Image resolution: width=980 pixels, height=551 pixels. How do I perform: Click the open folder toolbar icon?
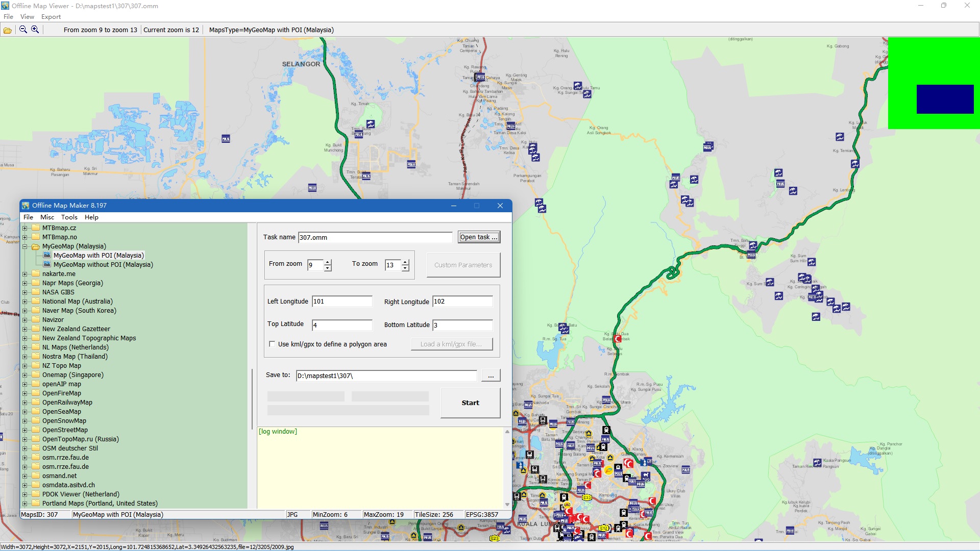pos(8,30)
